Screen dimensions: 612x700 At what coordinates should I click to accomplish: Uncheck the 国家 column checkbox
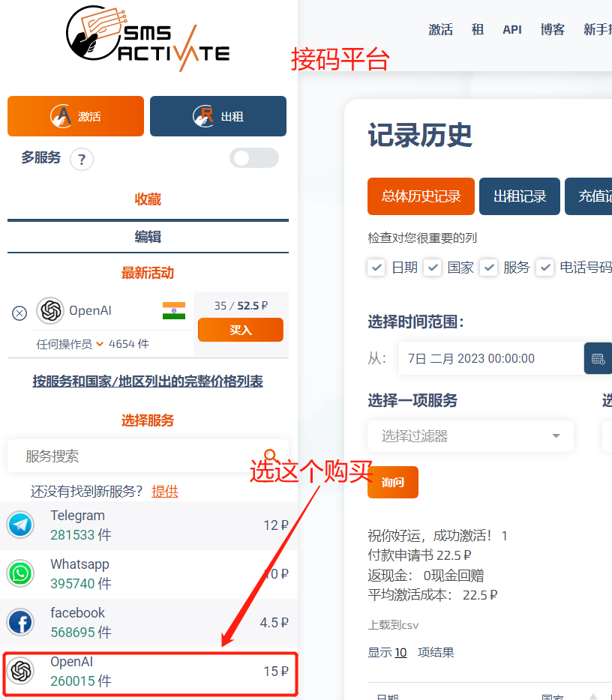(433, 268)
